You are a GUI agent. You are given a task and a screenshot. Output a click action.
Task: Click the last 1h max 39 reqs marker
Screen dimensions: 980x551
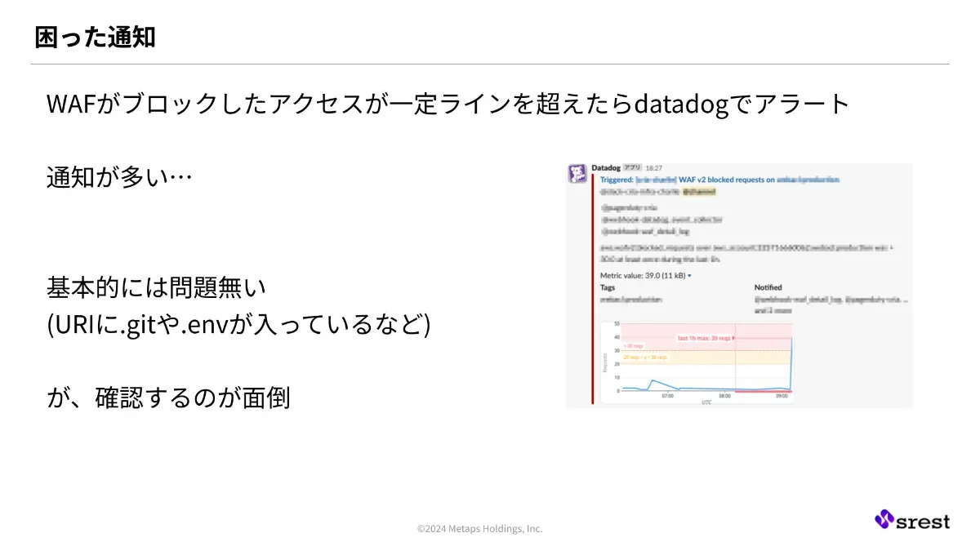[706, 338]
